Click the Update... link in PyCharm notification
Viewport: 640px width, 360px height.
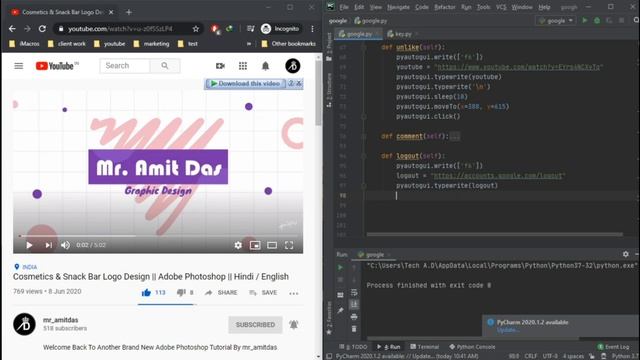(x=508, y=330)
